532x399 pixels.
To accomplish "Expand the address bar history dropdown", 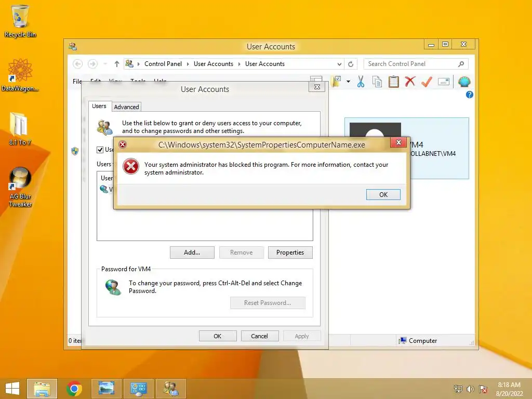I will (x=339, y=64).
